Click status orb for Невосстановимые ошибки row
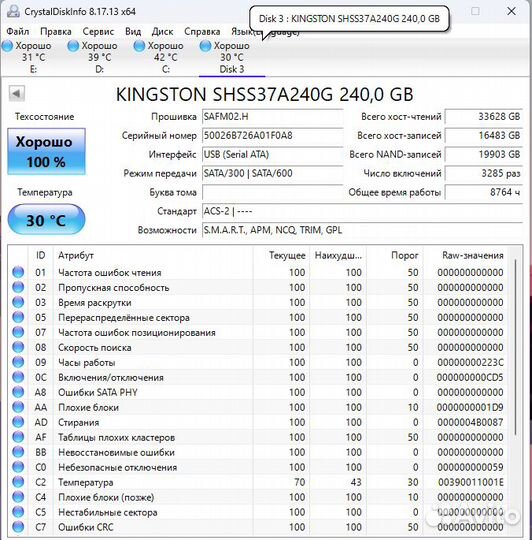The height and width of the screenshot is (540, 532). point(18,452)
